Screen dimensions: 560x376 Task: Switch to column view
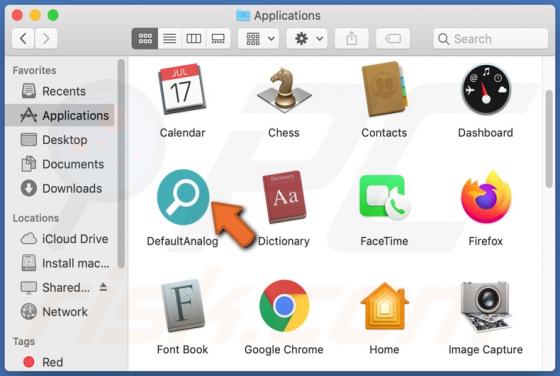[x=194, y=39]
